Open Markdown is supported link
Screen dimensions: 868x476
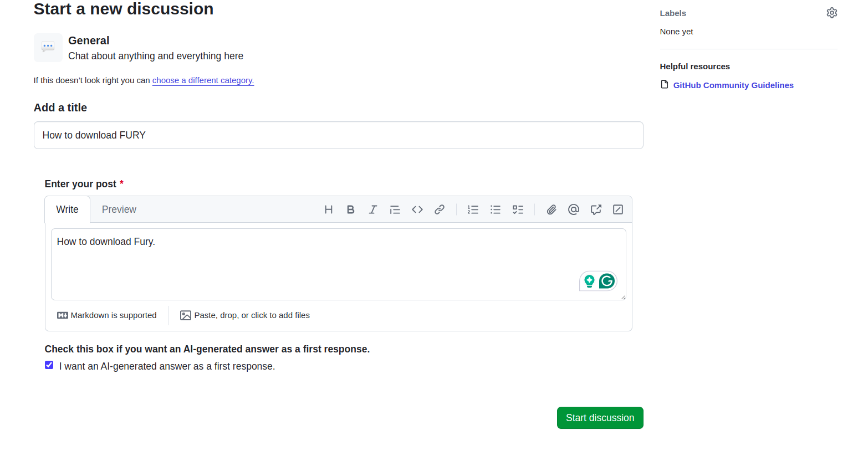coord(107,315)
